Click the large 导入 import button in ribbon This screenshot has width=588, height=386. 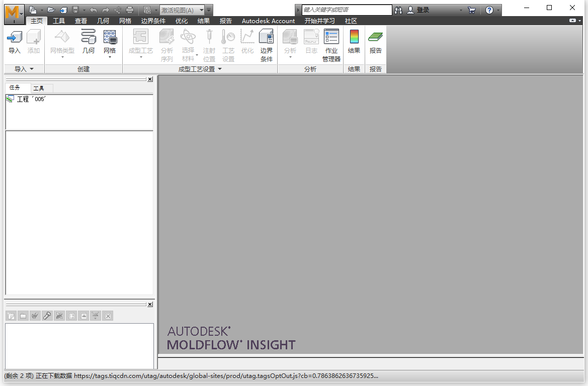[14, 42]
